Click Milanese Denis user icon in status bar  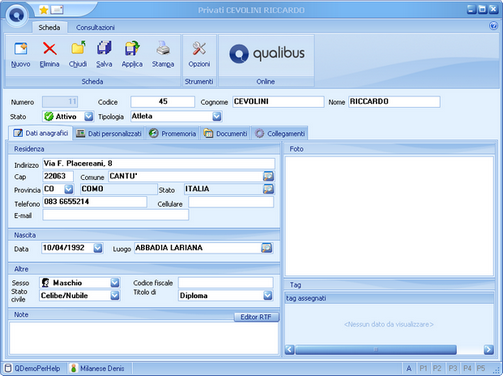[74, 368]
